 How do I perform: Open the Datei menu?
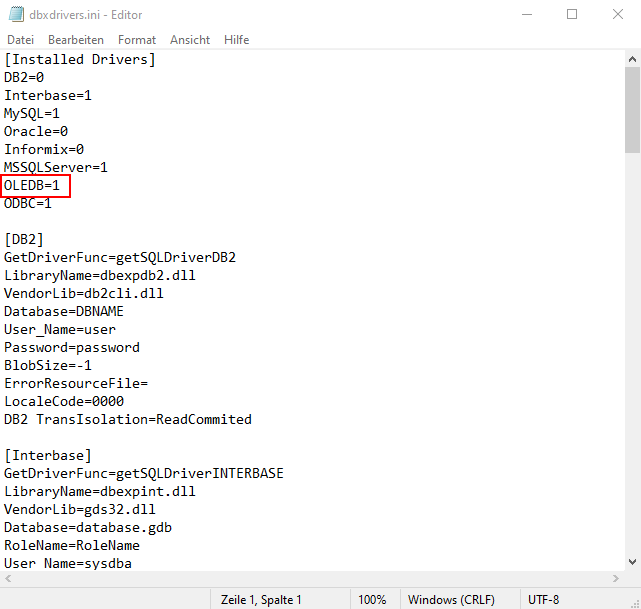20,40
